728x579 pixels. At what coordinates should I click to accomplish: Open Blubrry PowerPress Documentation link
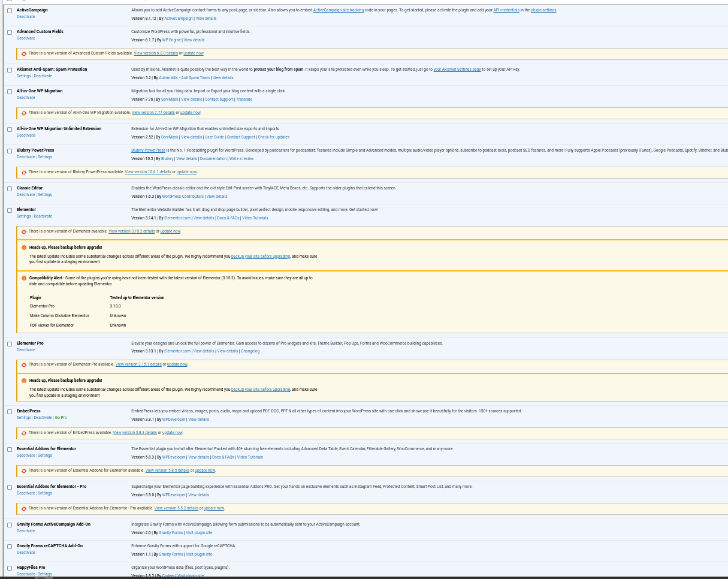point(213,159)
